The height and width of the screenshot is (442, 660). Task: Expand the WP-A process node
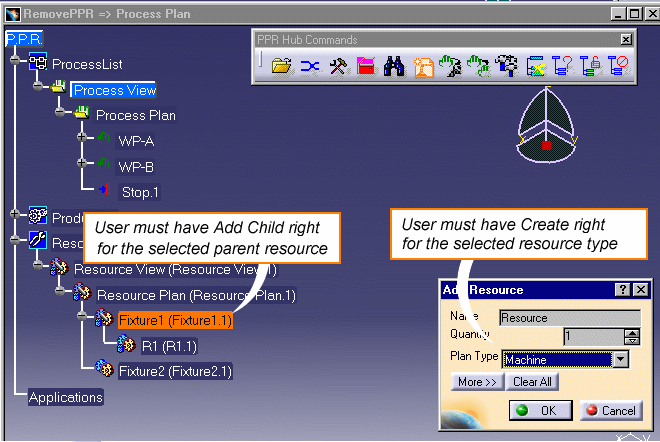pos(83,141)
